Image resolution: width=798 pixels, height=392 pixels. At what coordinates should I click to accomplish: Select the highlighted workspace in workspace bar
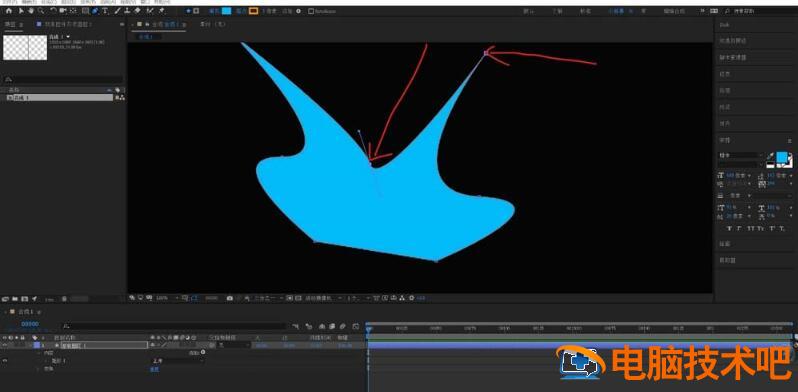coord(616,11)
